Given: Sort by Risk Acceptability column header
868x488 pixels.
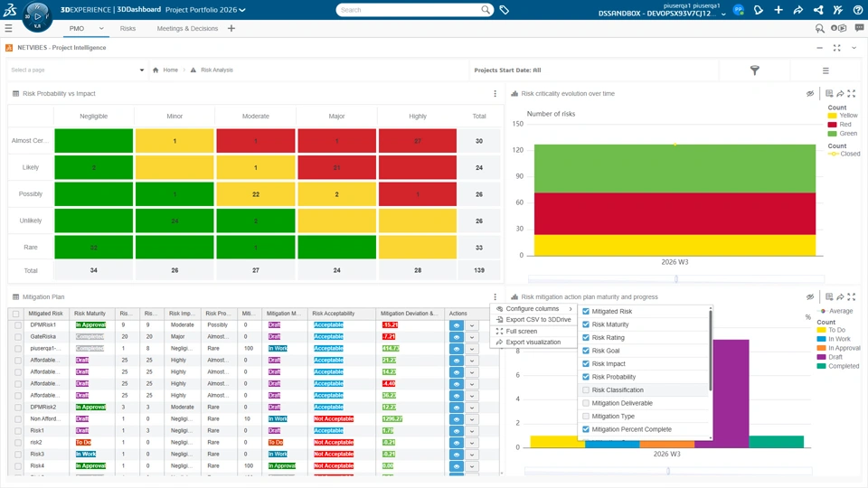Looking at the screenshot, I should pos(334,314).
